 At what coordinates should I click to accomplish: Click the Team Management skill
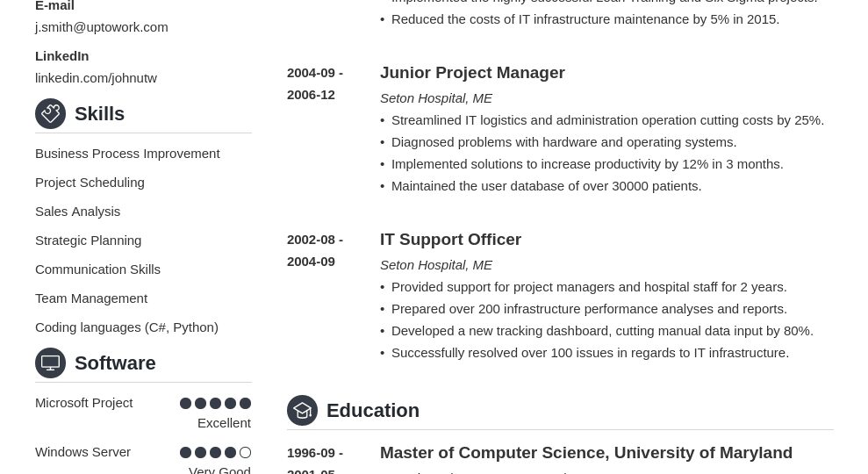click(91, 298)
